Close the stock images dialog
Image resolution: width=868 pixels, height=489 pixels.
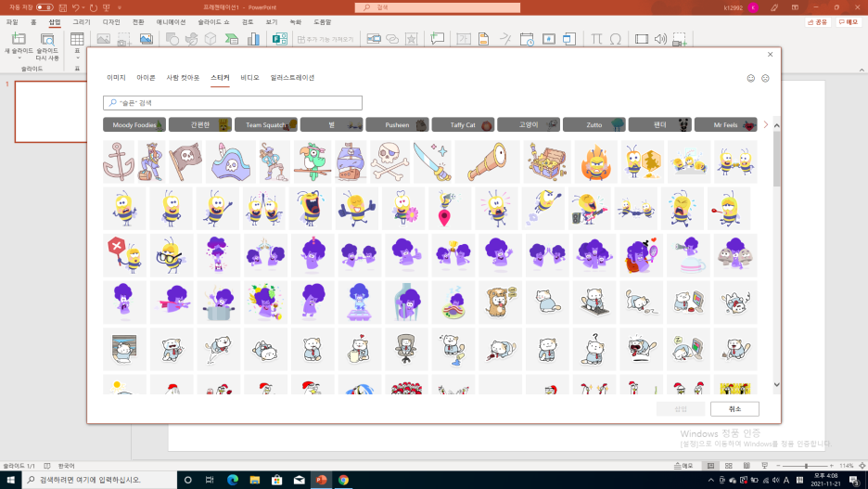pyautogui.click(x=770, y=54)
